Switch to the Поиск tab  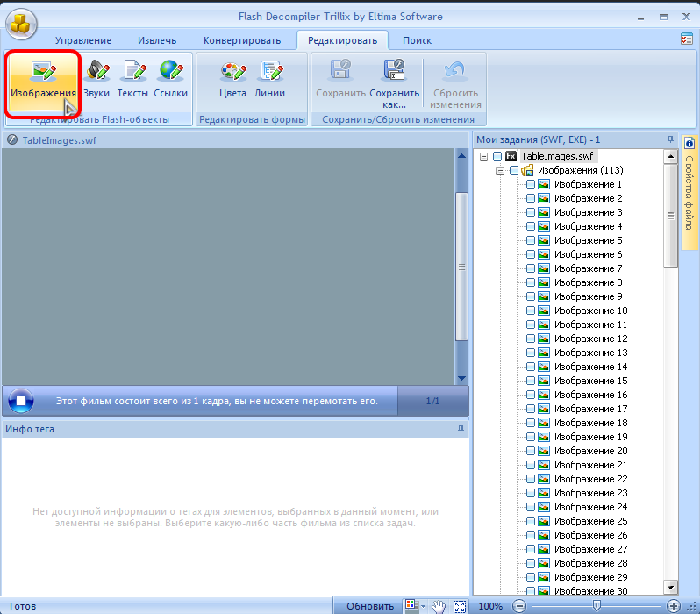[417, 40]
